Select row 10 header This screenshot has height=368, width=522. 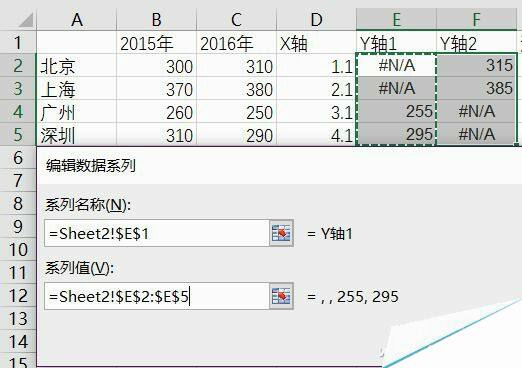18,249
